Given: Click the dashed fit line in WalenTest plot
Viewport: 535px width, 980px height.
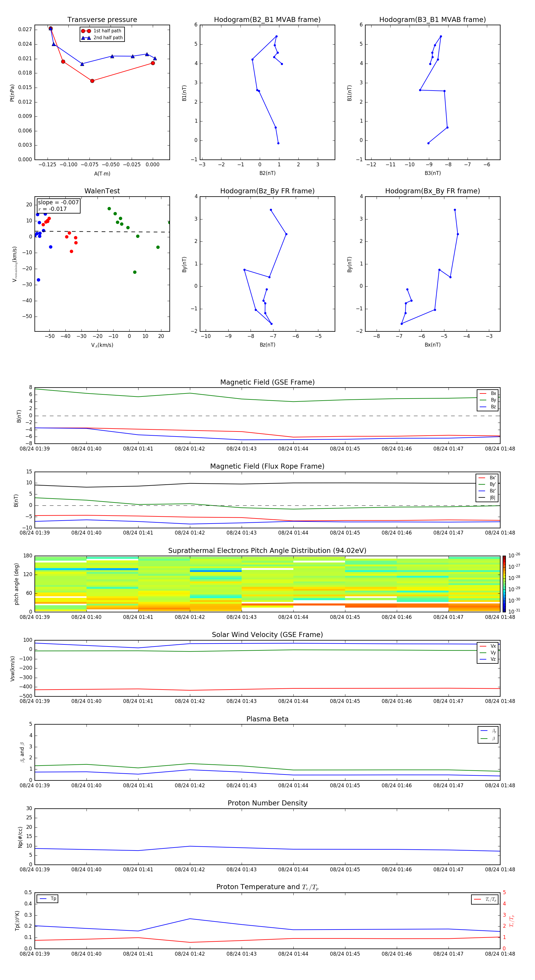Looking at the screenshot, I should pyautogui.click(x=102, y=231).
